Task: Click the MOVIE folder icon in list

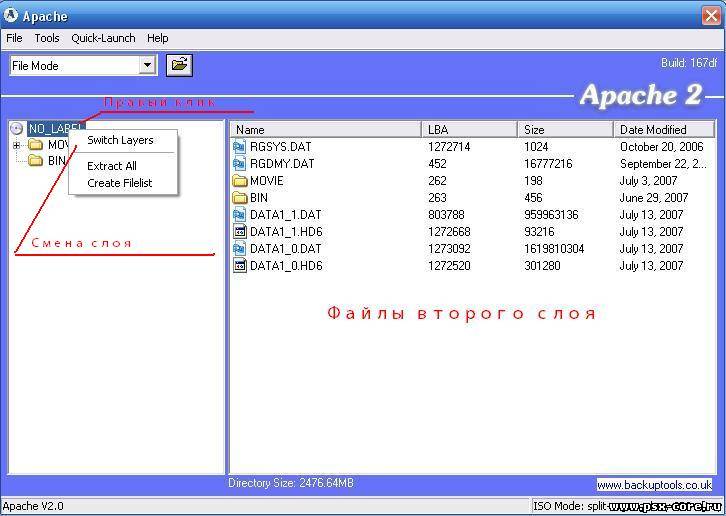Action: coord(239,181)
